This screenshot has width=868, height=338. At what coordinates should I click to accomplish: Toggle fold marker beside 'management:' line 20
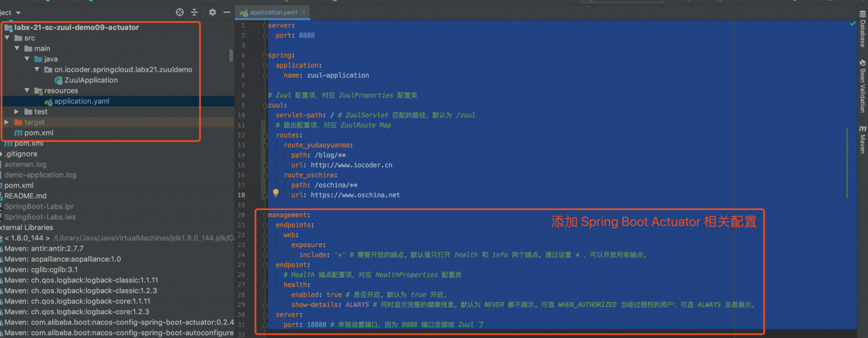click(x=265, y=215)
